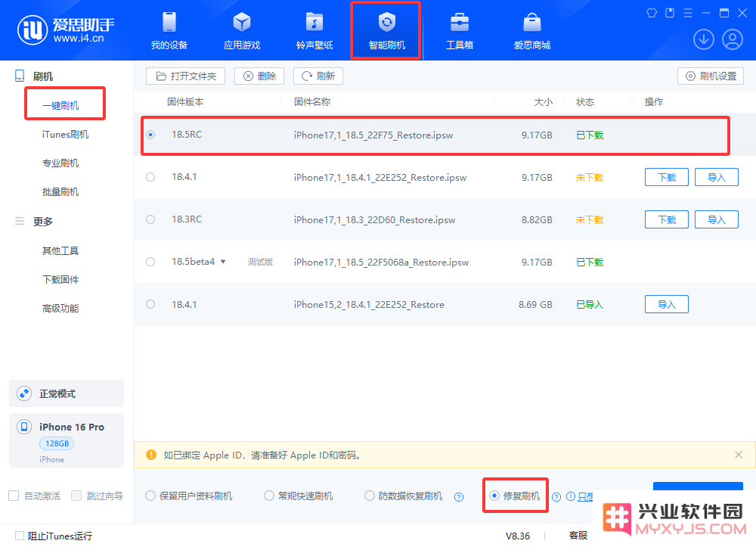The image size is (756, 547).
Task: Import the iPhone15,2 18.4.1 firmware
Action: [x=667, y=304]
